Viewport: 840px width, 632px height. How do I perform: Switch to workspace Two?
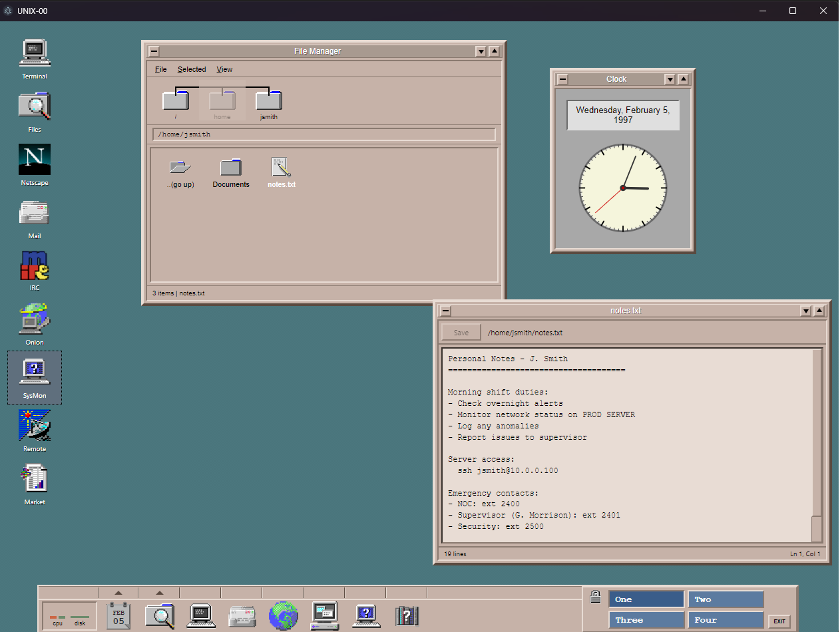tap(726, 599)
